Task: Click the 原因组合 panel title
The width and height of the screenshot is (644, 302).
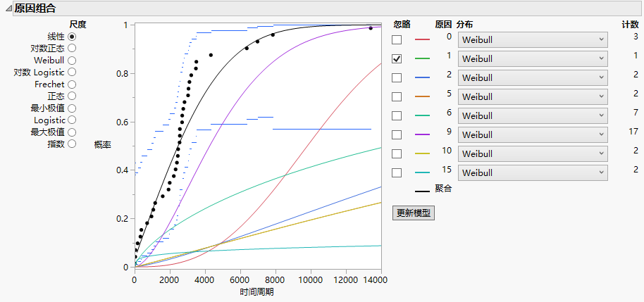Action: tap(35, 8)
